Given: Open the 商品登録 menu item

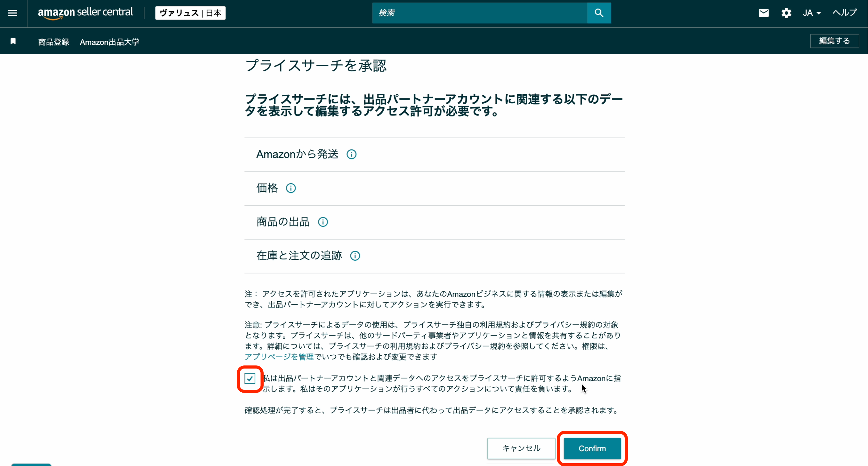Looking at the screenshot, I should point(54,42).
